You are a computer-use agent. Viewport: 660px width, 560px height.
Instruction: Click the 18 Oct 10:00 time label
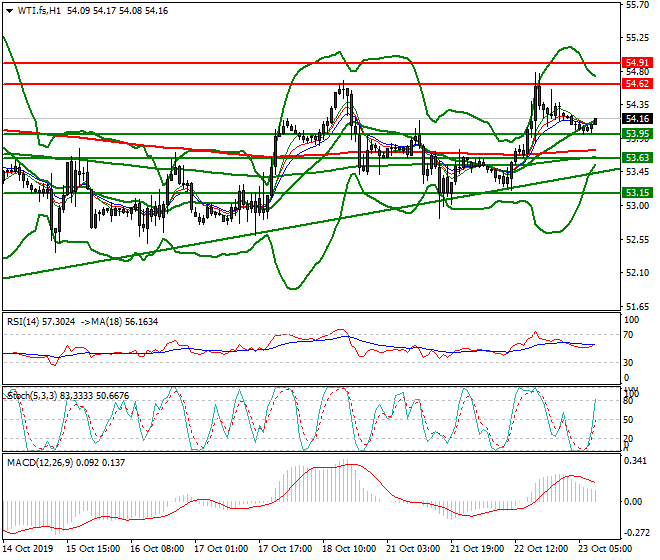click(x=349, y=549)
